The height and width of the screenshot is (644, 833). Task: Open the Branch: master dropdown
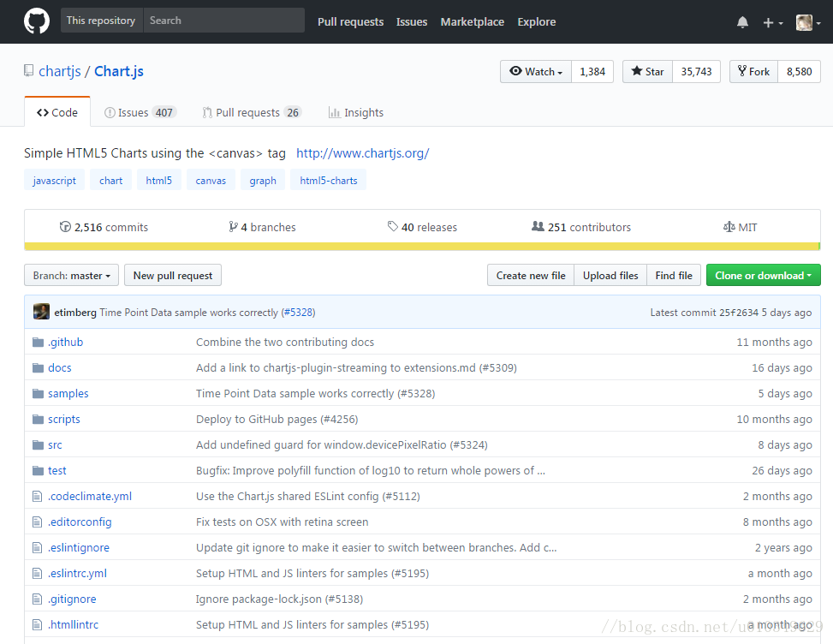tap(71, 275)
